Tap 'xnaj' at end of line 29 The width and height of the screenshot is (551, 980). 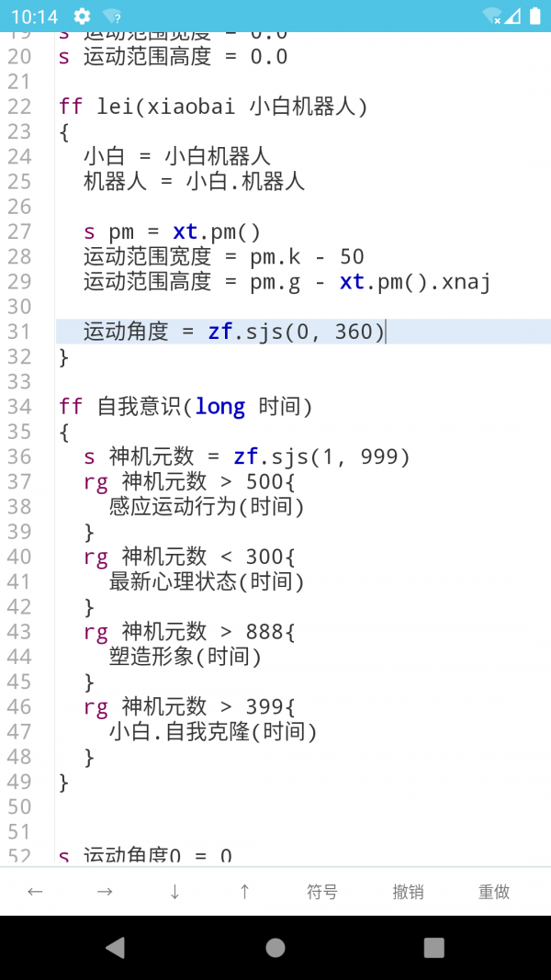466,282
